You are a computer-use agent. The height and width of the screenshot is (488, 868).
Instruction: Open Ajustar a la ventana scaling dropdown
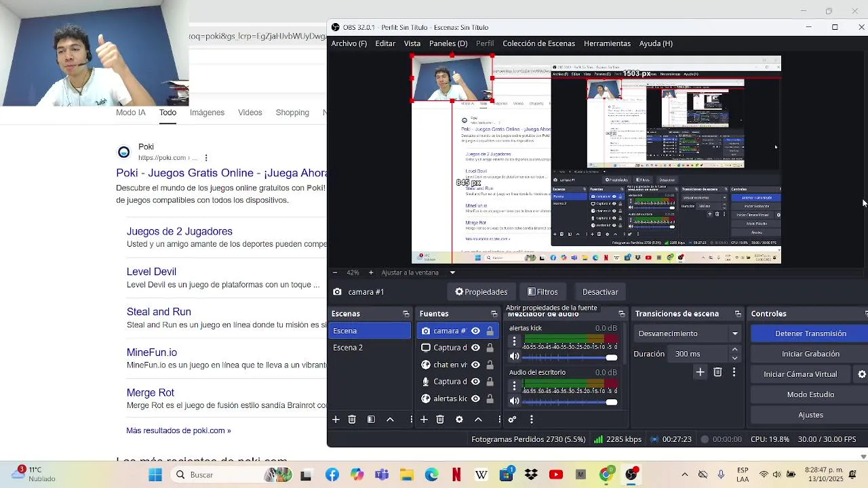pos(418,272)
